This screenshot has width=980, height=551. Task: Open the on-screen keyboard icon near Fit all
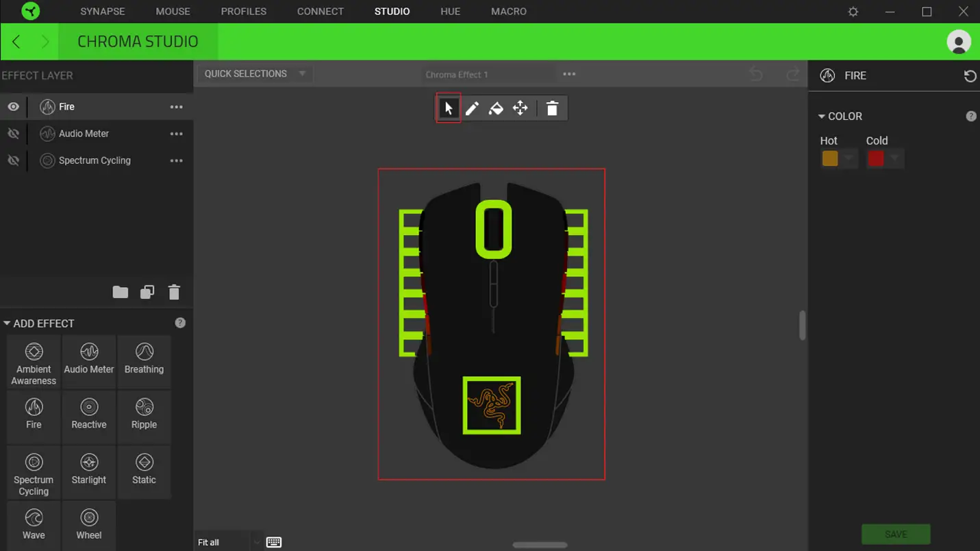coord(273,541)
